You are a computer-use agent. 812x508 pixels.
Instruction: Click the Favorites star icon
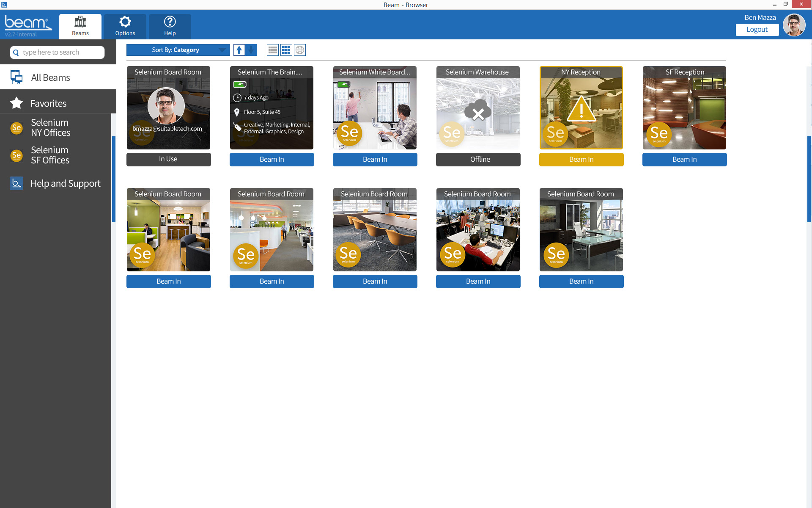click(x=16, y=103)
